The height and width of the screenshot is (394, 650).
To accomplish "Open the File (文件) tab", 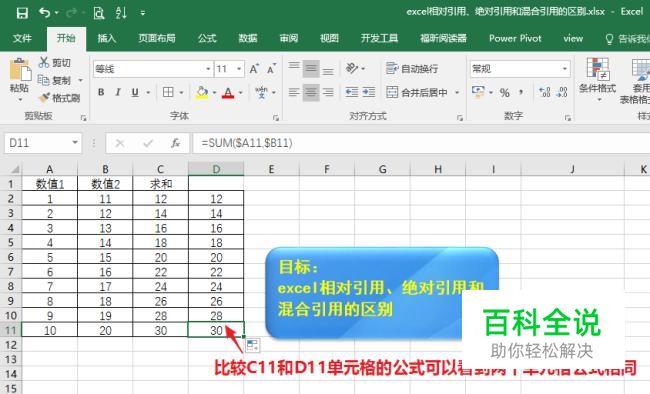I will pos(22,39).
